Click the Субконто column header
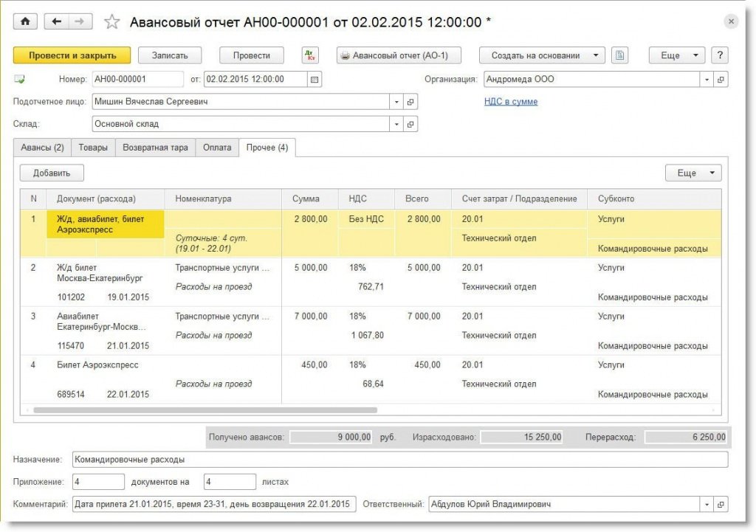Viewport: 756px width, 532px height. (x=654, y=199)
